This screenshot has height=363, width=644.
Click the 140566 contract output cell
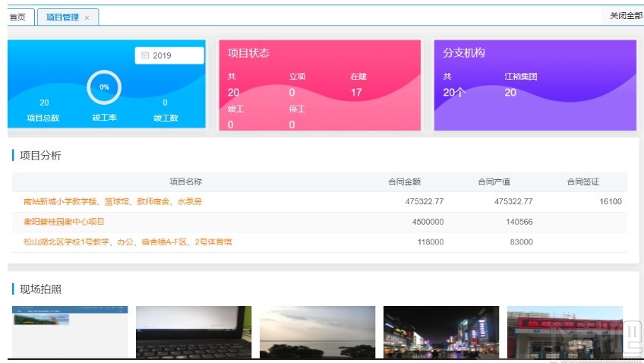[519, 222]
